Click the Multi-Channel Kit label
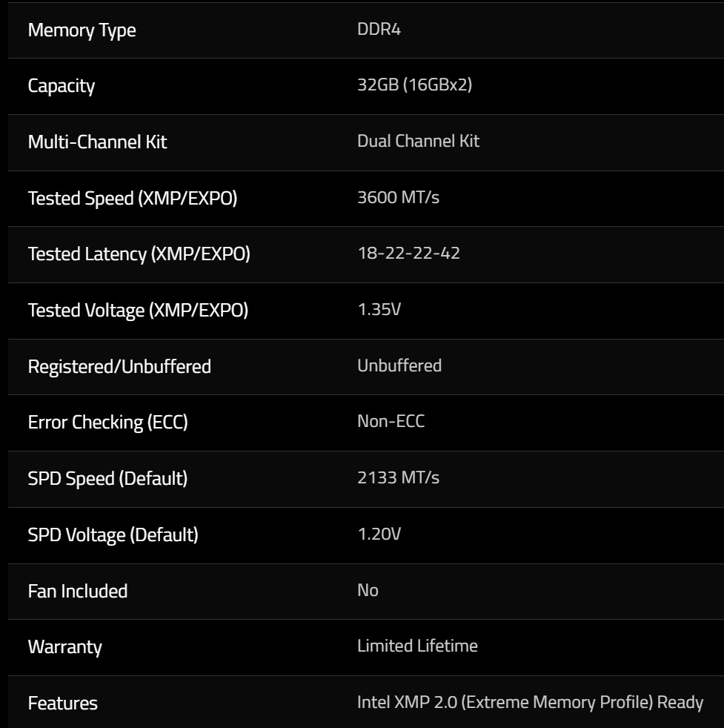Viewport: 724px width, 728px height. point(97,142)
